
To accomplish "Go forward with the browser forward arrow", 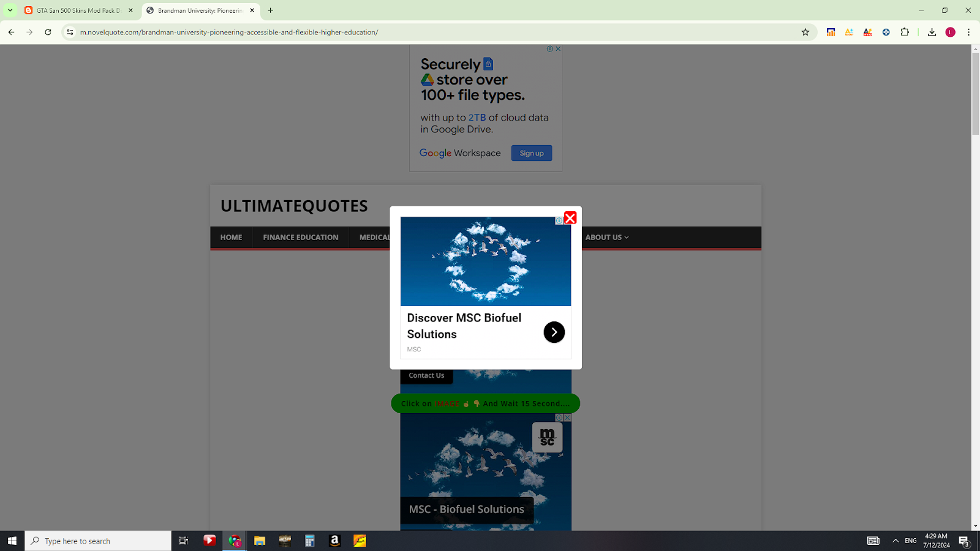I will point(29,32).
